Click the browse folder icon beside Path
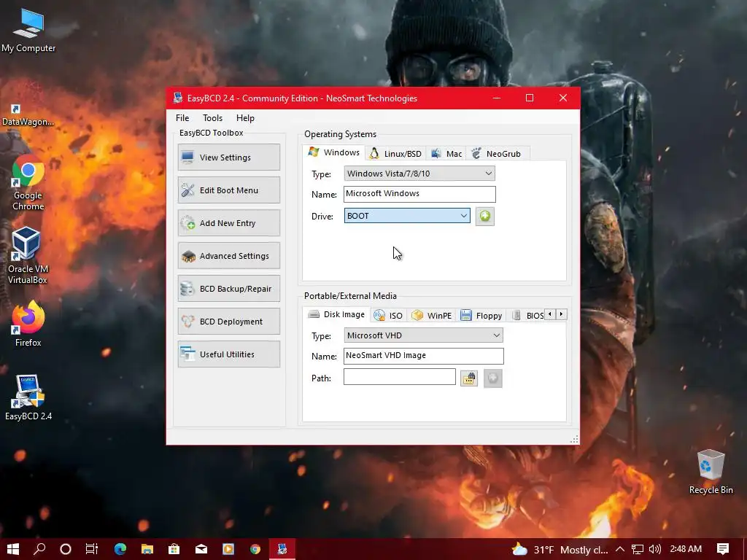 tap(469, 378)
